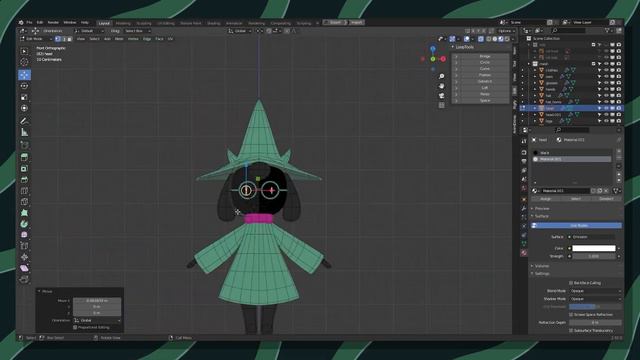The width and height of the screenshot is (640, 360).
Task: Toggle camera view in the viewport
Action: (441, 96)
